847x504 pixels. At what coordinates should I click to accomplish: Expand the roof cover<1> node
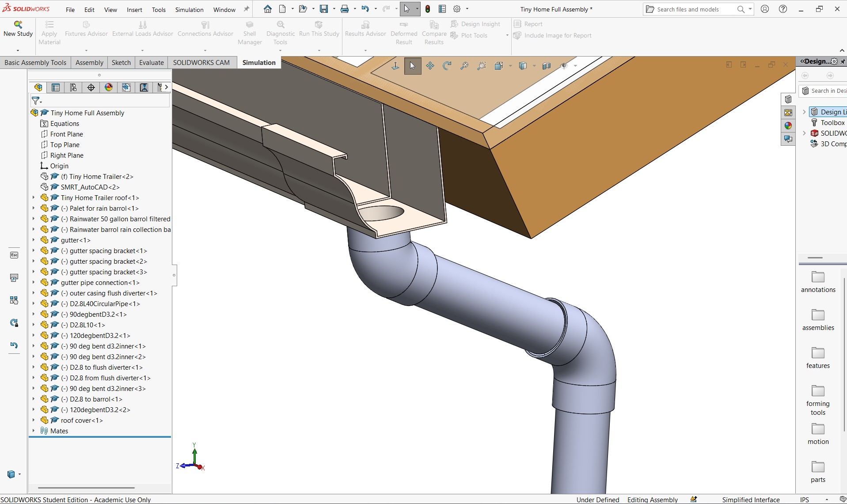point(34,421)
